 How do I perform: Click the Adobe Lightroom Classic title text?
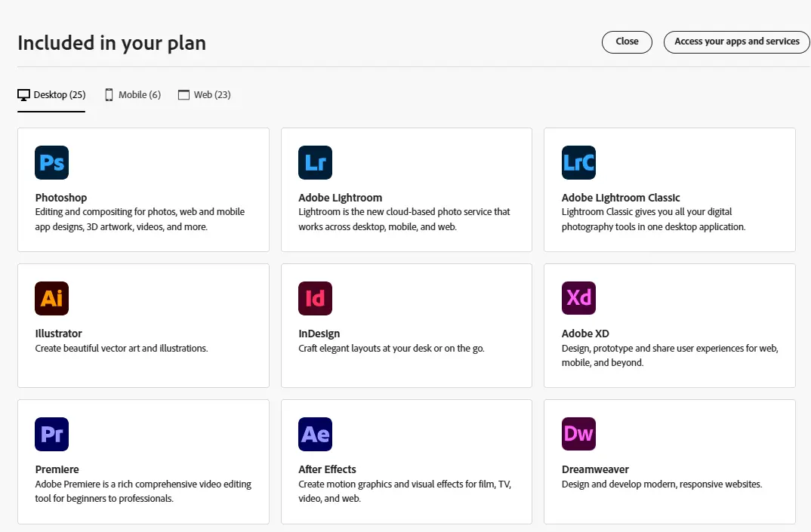point(621,198)
